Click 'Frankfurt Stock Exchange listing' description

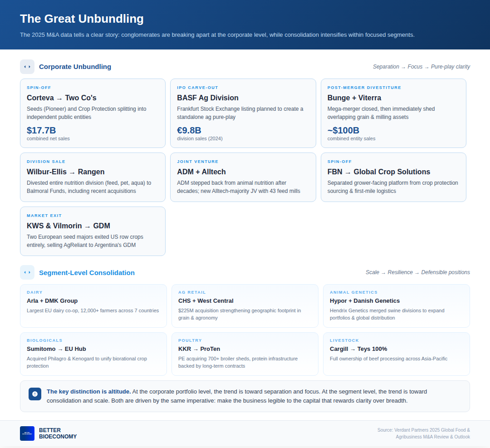[x=240, y=113]
